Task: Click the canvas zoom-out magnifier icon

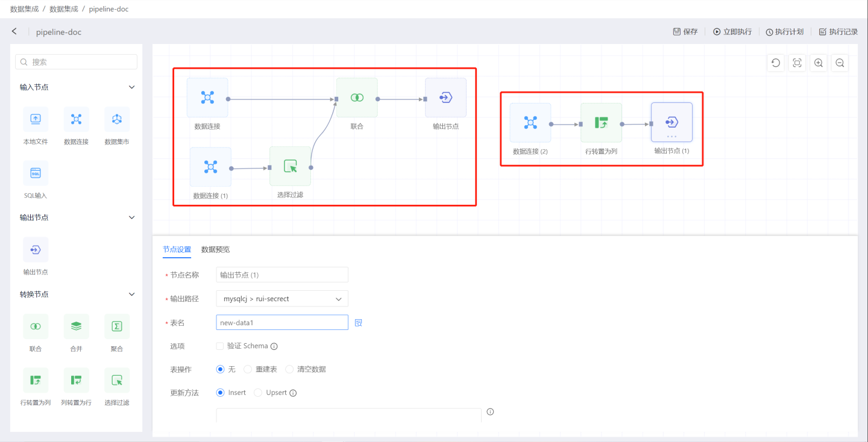Action: (x=839, y=63)
